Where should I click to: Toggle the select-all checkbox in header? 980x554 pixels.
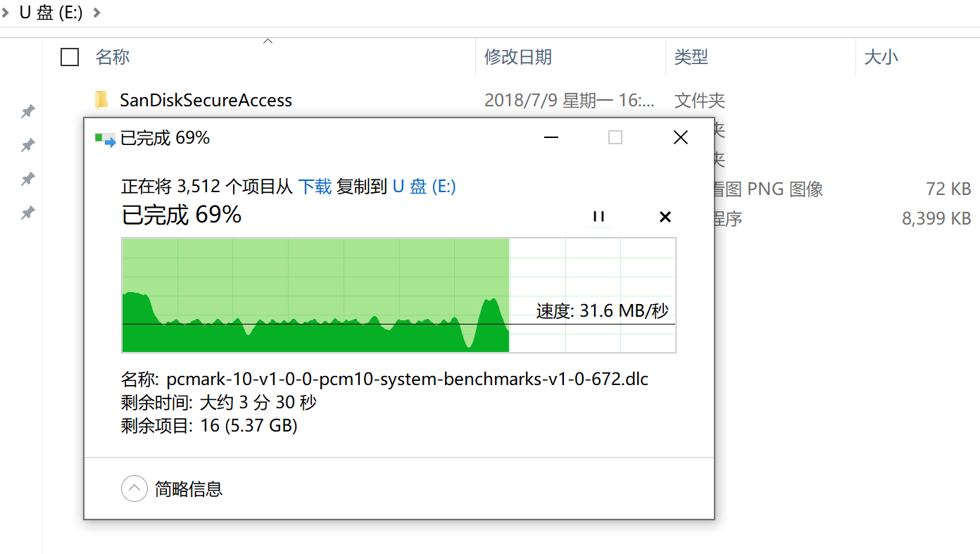pyautogui.click(x=70, y=57)
